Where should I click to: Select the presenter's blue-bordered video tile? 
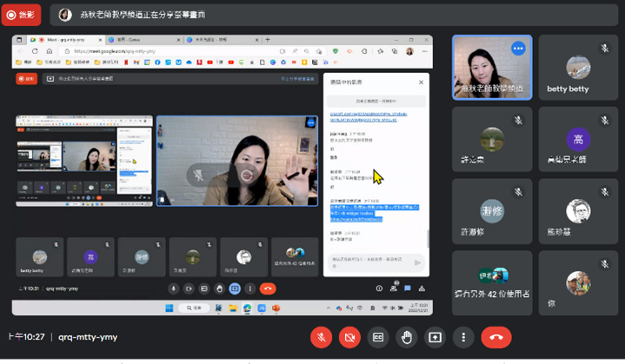click(492, 67)
